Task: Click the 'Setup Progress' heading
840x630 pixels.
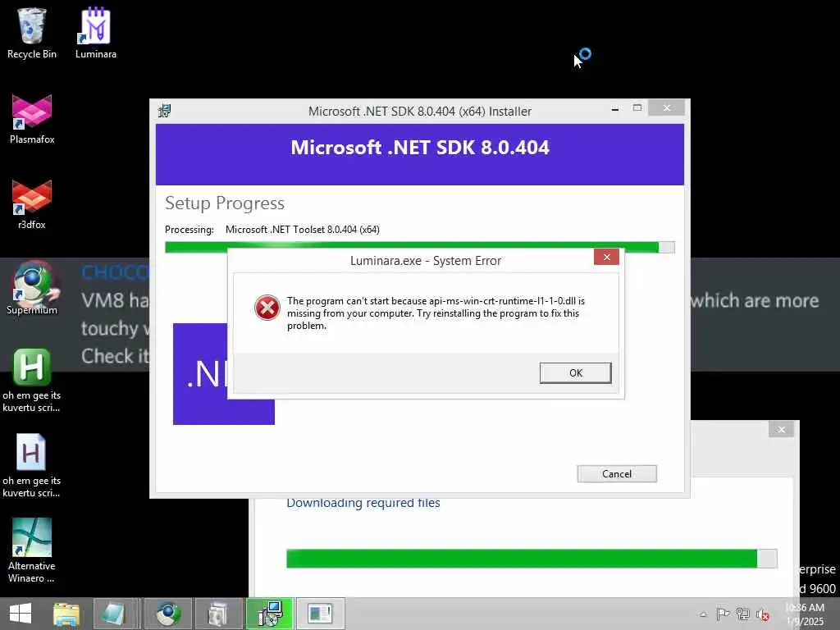Action: pos(225,203)
